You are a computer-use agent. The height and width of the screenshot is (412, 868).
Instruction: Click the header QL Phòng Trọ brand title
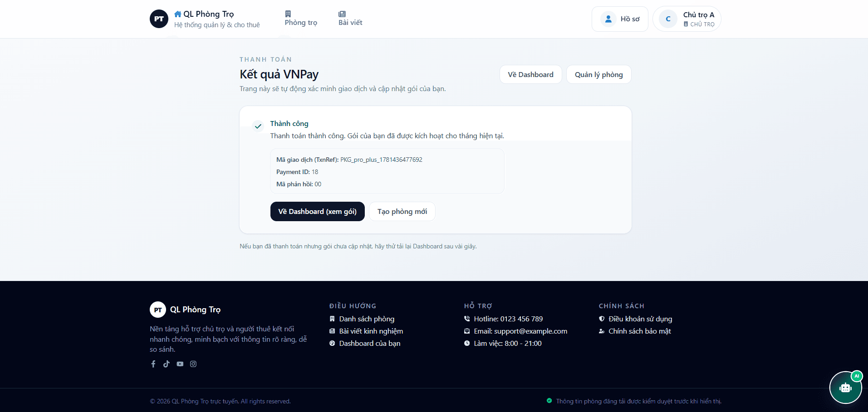[209, 14]
